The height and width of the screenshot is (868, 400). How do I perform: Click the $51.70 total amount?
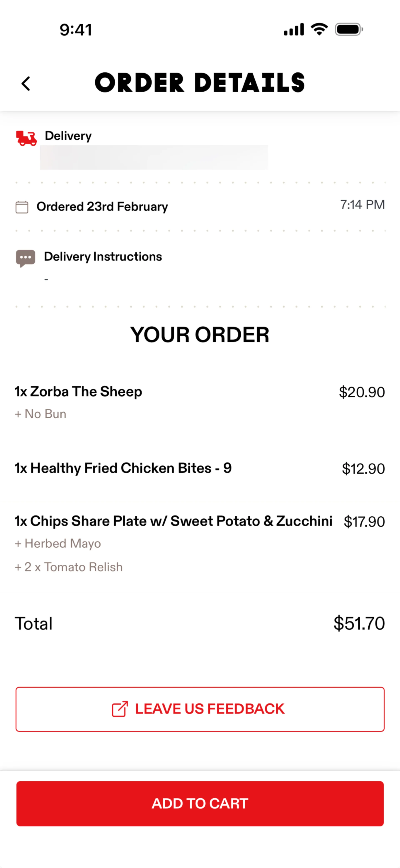click(359, 623)
